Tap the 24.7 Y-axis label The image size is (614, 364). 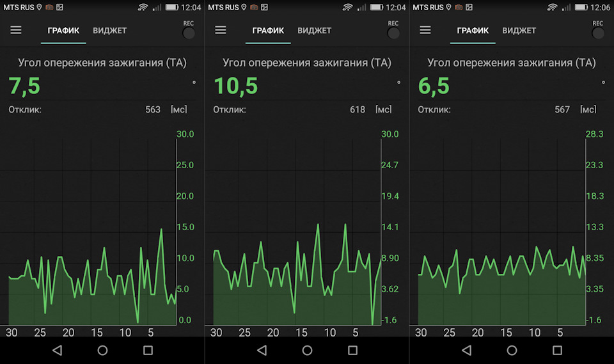(x=390, y=165)
